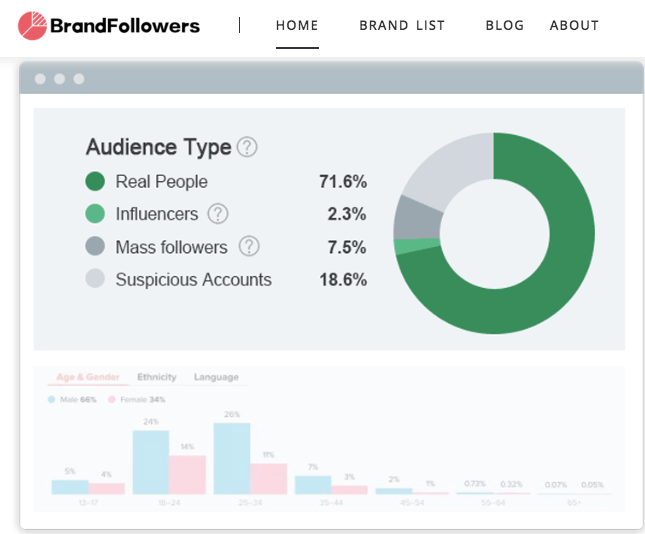Switch to the Language tab

[x=216, y=377]
